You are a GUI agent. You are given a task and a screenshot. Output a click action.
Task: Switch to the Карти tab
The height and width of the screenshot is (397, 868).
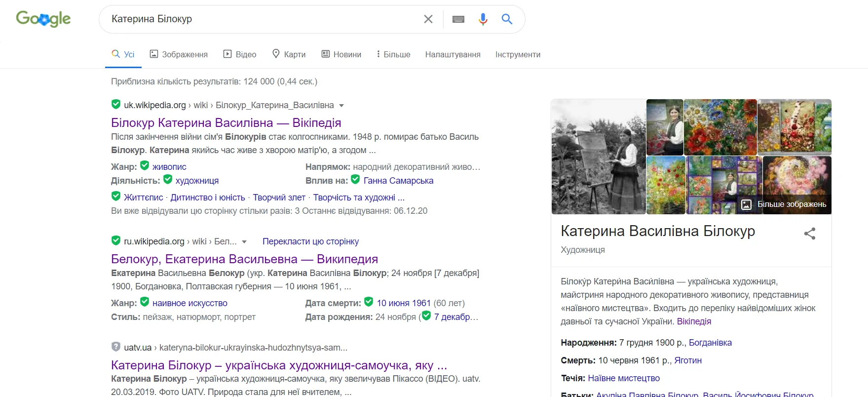289,54
